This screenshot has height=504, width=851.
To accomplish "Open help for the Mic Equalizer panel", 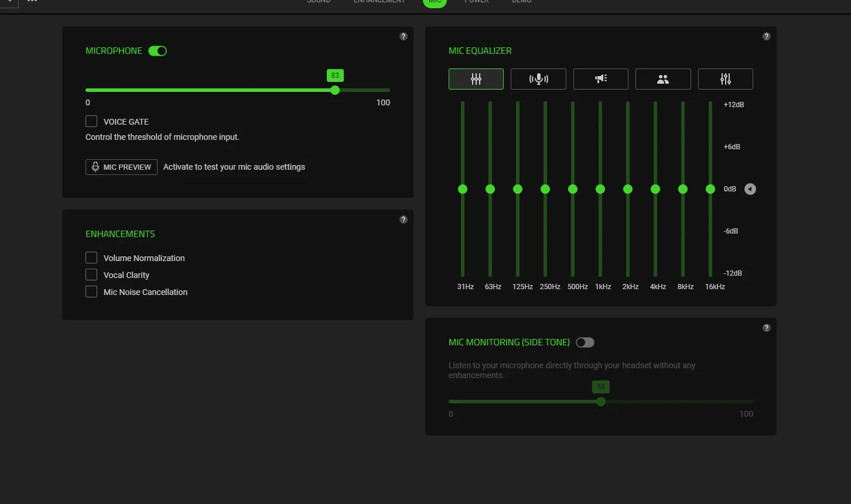I will click(x=767, y=36).
